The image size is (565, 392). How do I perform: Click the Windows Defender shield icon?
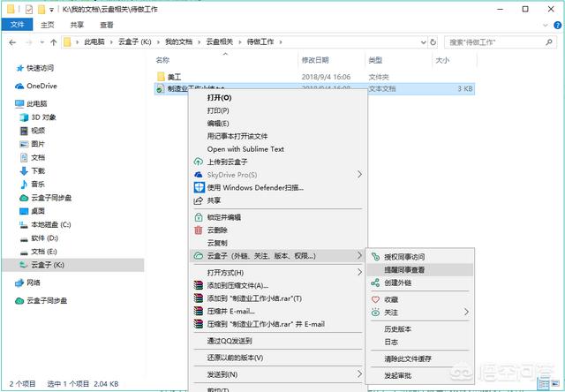(198, 187)
